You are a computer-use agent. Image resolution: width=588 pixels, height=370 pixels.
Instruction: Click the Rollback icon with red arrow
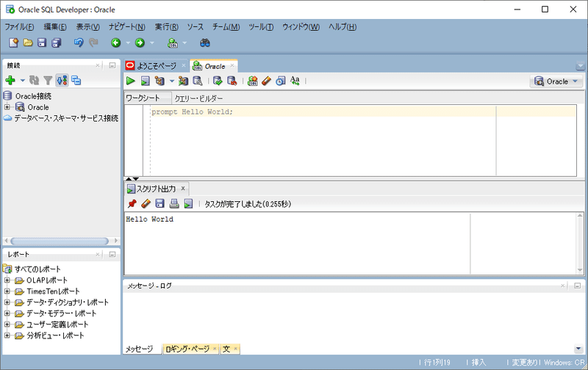(x=232, y=81)
